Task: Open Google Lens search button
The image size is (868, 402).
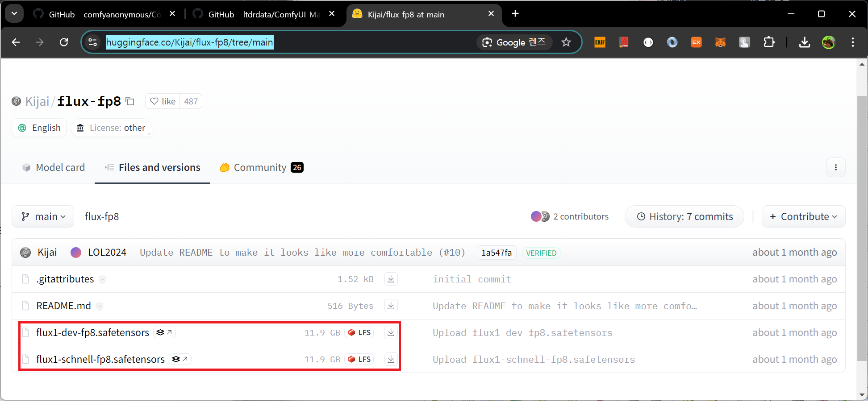Action: 514,42
